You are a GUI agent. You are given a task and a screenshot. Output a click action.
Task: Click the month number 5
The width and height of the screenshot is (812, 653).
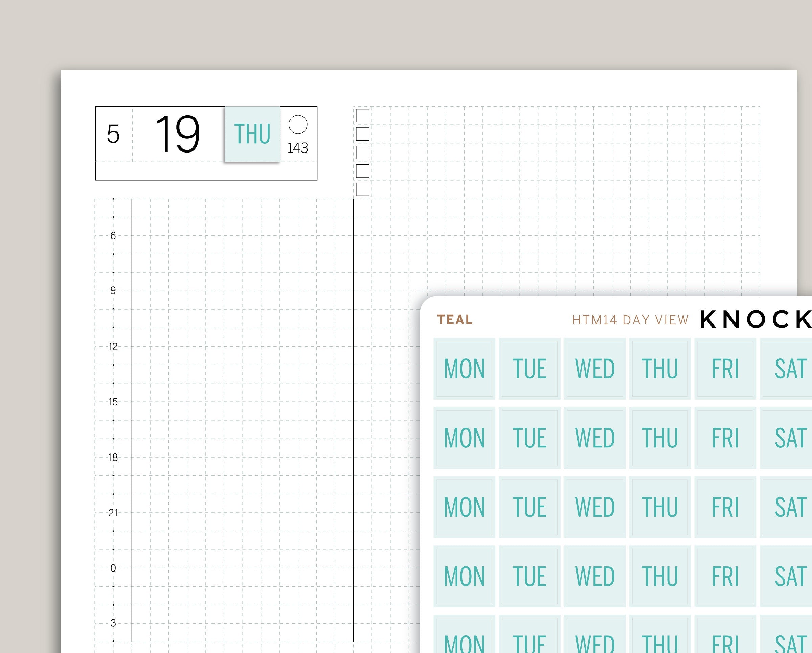coord(113,134)
